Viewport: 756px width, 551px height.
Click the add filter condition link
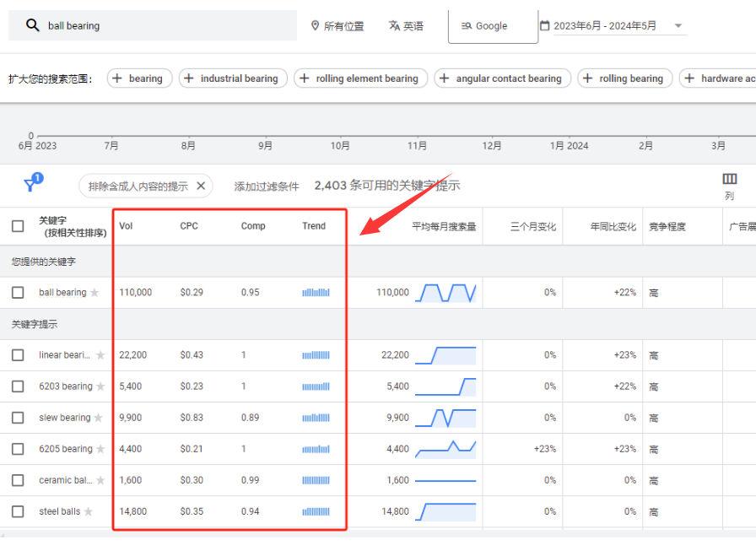(267, 186)
